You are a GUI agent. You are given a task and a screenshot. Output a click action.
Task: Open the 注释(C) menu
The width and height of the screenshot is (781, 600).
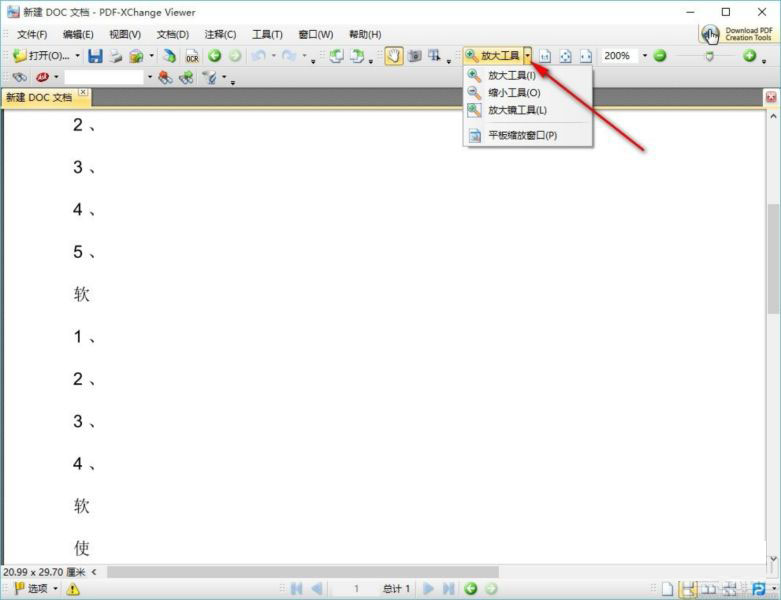[220, 34]
